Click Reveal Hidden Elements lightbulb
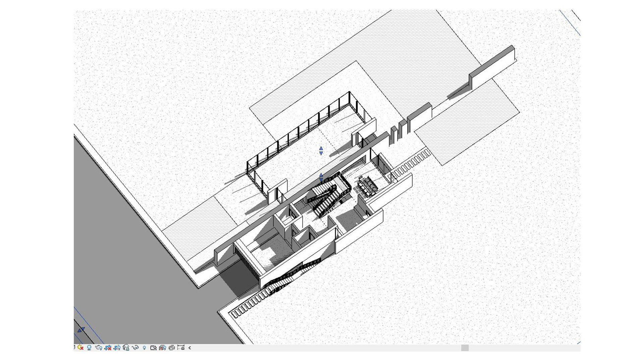 point(144,348)
